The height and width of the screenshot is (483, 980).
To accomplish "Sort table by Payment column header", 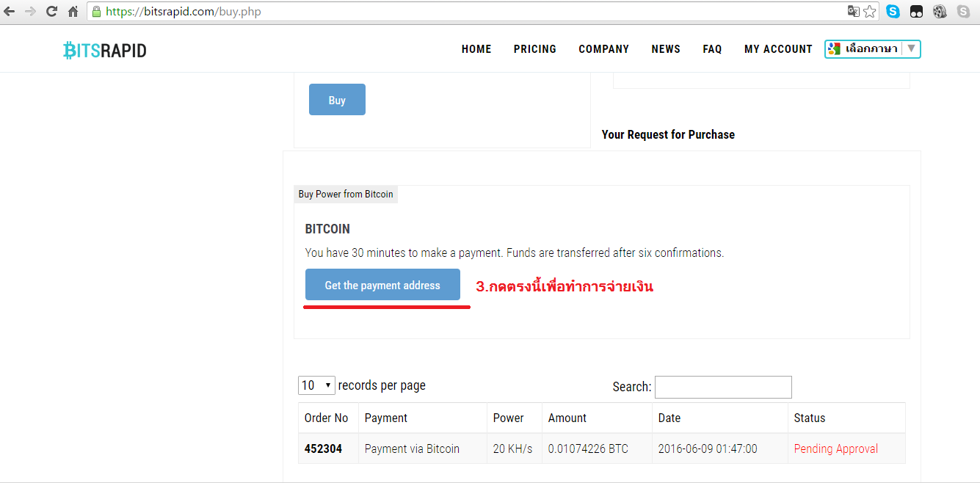I will [x=422, y=418].
